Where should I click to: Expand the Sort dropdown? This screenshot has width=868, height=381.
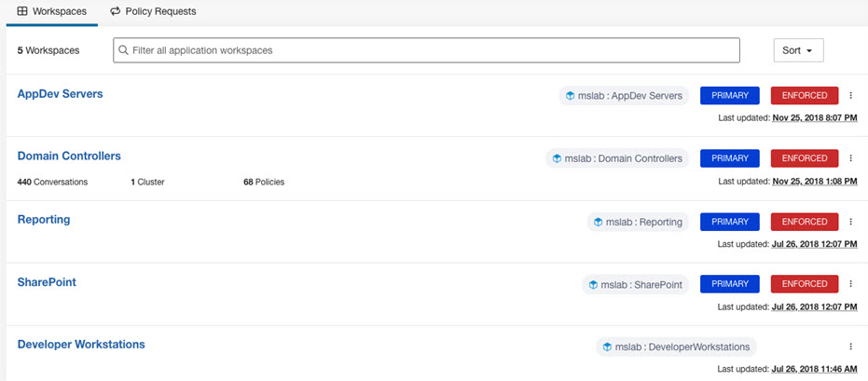[x=798, y=50]
